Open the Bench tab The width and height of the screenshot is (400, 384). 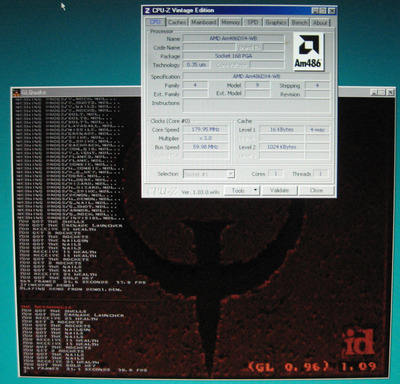(x=299, y=22)
